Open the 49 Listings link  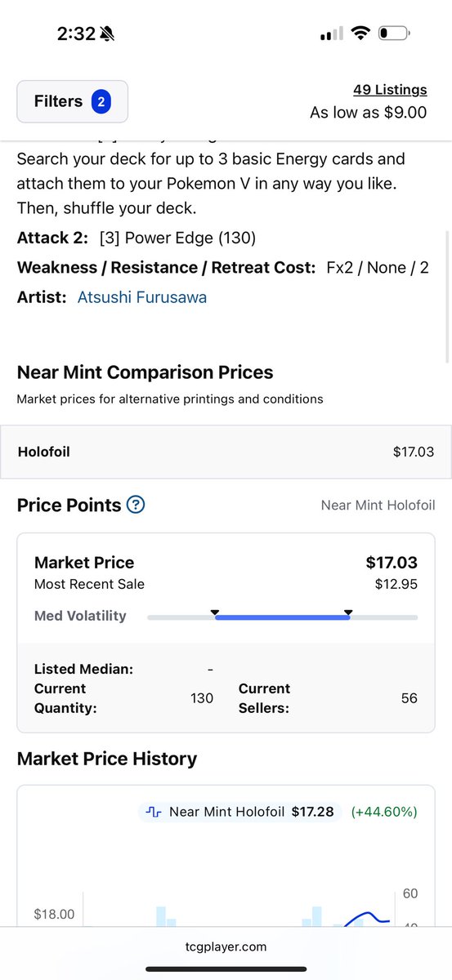click(x=390, y=90)
